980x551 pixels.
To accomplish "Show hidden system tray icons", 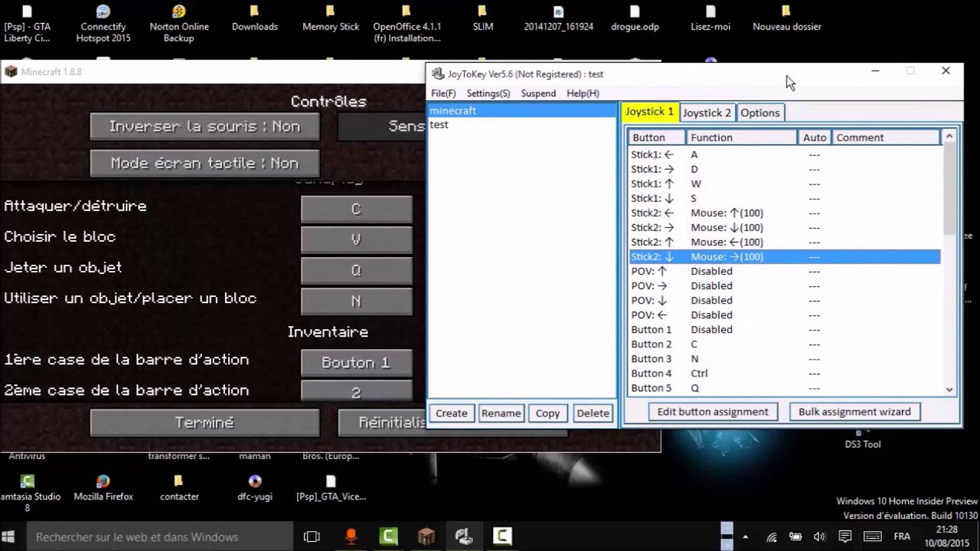I will click(x=746, y=536).
